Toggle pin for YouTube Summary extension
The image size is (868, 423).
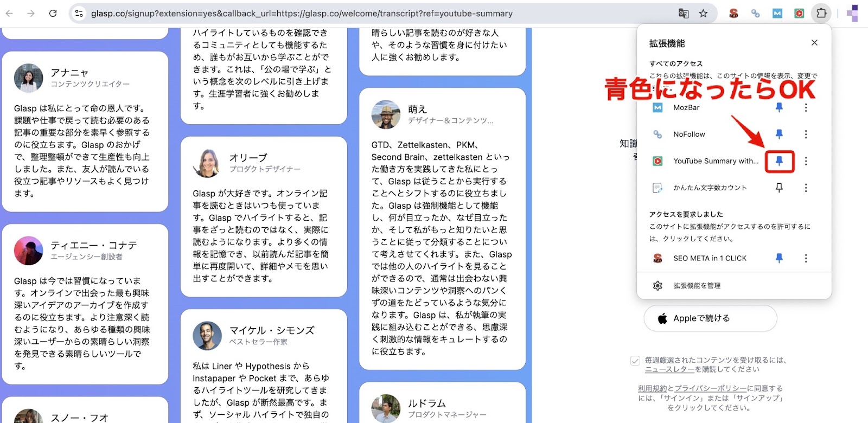pos(779,161)
